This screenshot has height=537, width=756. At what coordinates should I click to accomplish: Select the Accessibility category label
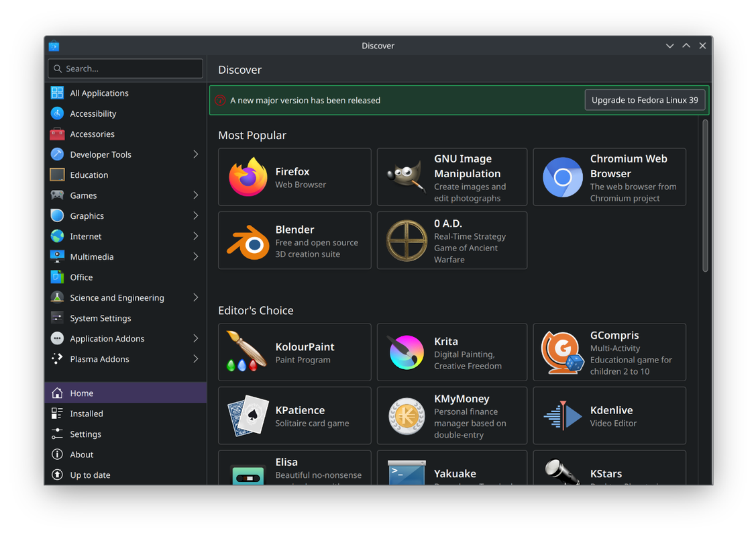[x=93, y=113]
